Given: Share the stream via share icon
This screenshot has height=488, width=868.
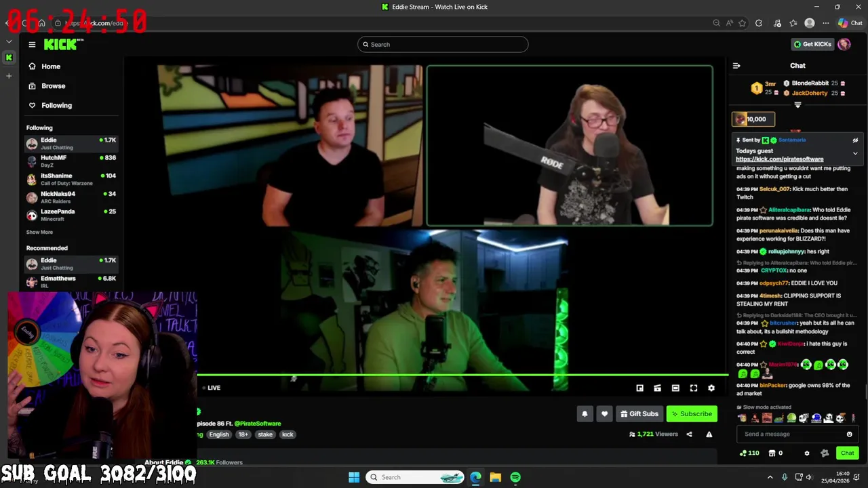Looking at the screenshot, I should (689, 434).
